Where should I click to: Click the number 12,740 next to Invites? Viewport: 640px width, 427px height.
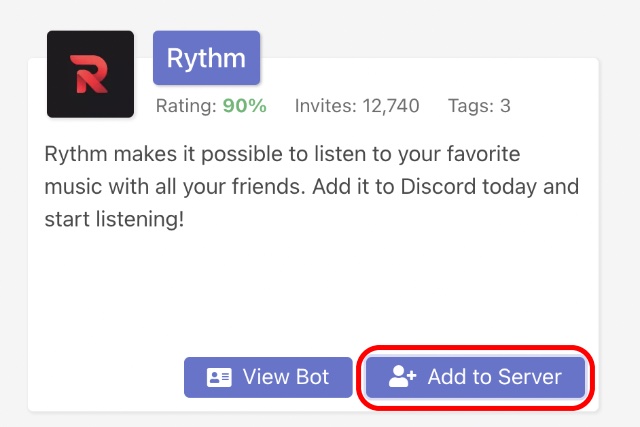(391, 106)
